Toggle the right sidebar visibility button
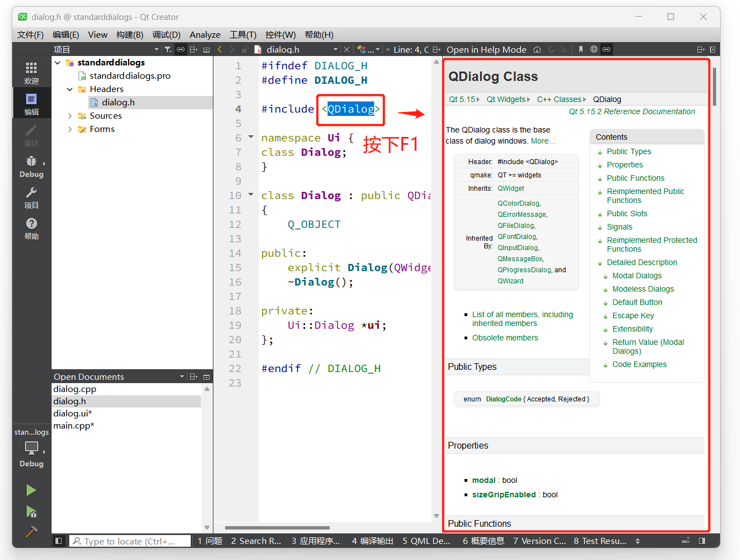The width and height of the screenshot is (740, 560). coord(702,541)
